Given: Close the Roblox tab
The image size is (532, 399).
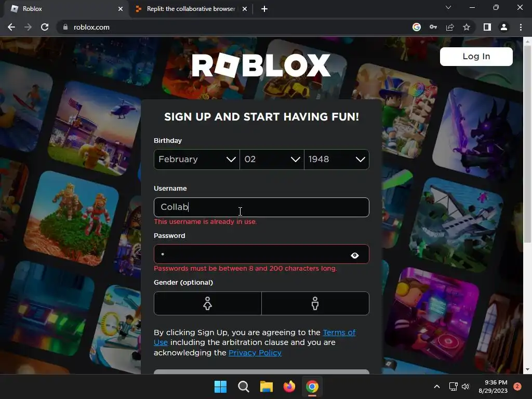Looking at the screenshot, I should (121, 9).
